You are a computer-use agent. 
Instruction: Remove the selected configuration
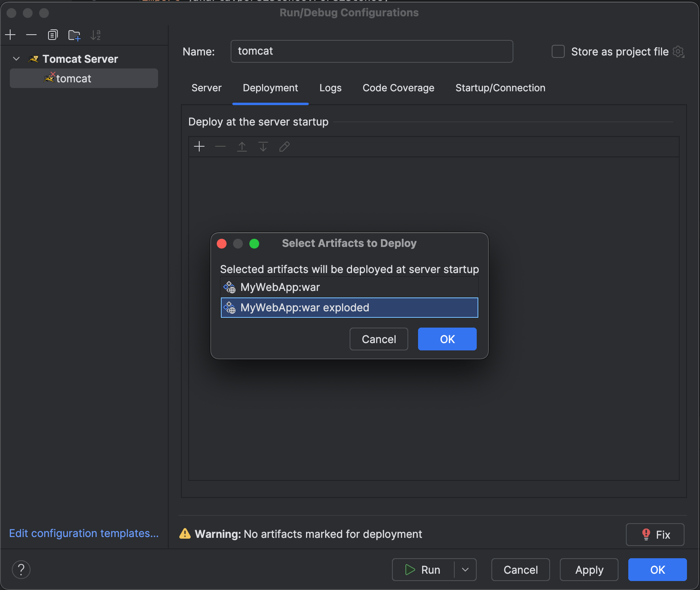(31, 35)
